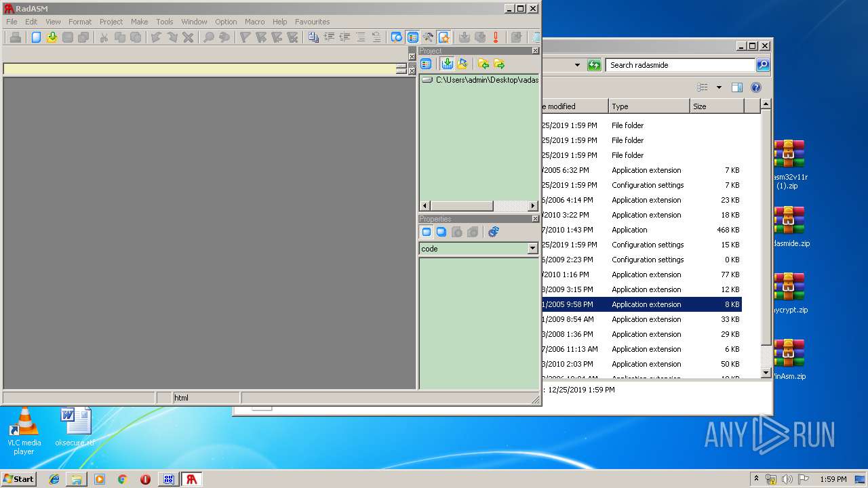Open the Make menu
Image resolution: width=868 pixels, height=488 pixels.
140,22
